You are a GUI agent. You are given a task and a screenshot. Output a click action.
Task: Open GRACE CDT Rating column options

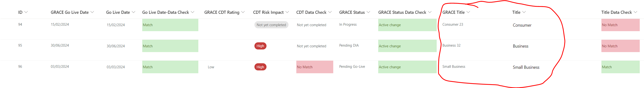coord(243,12)
